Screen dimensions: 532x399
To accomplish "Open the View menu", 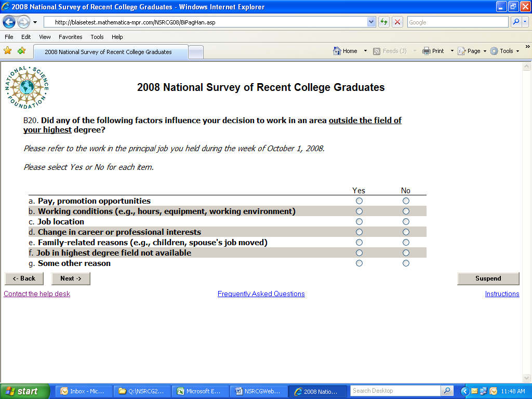I will (x=45, y=37).
